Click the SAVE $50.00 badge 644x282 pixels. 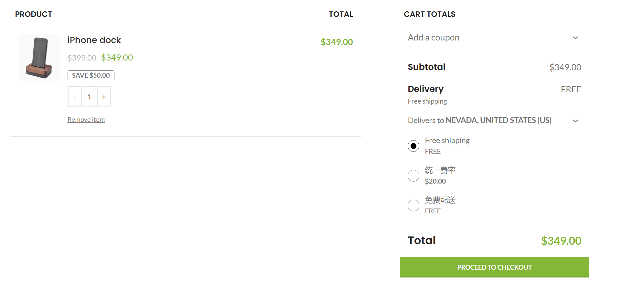(x=91, y=75)
